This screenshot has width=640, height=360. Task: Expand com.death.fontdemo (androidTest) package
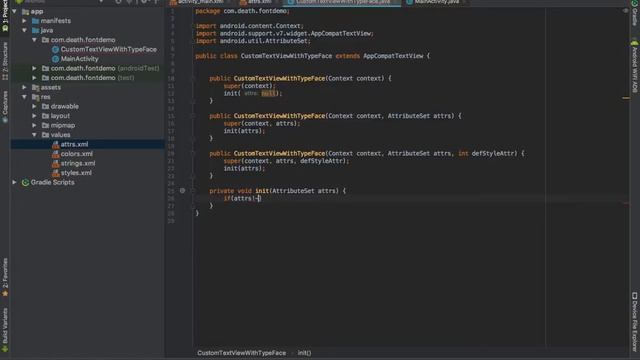34,68
